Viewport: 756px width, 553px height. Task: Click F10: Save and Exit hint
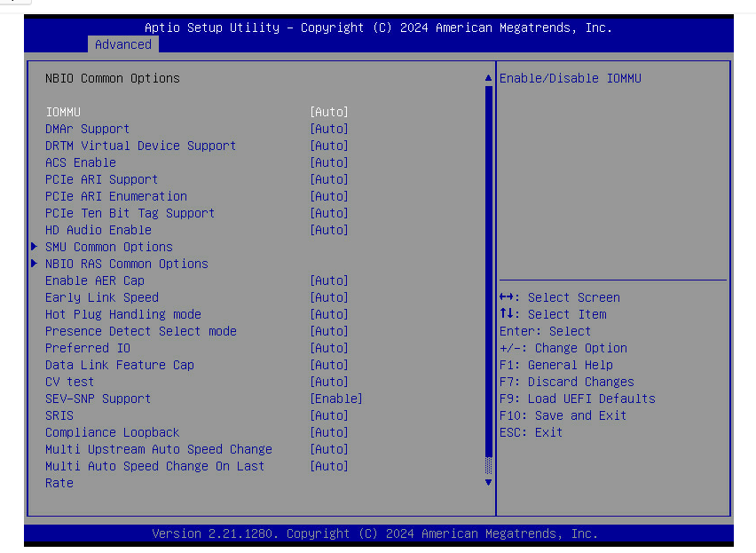pos(563,415)
